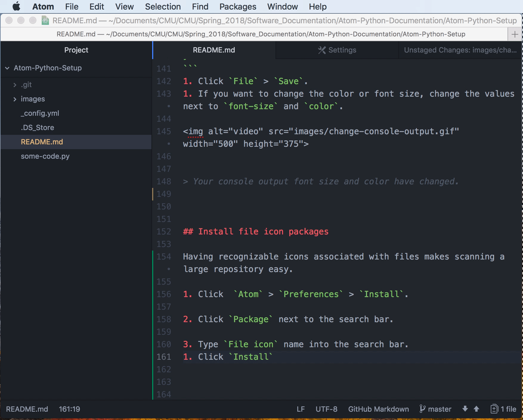Viewport: 523px width, 420px height.
Task: Select the .git folder name
Action: pos(26,85)
